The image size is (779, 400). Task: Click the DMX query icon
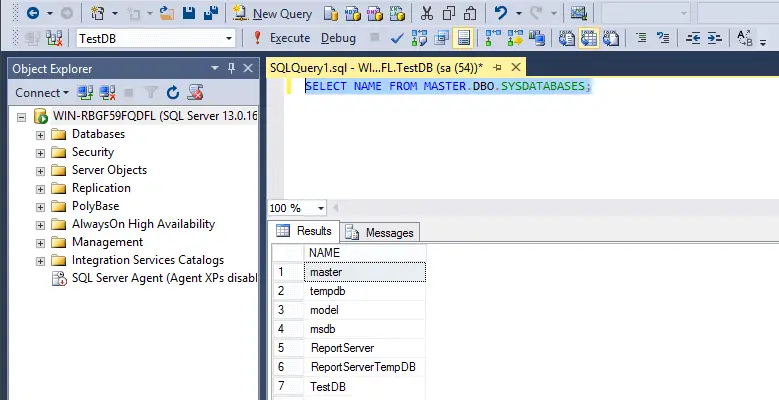[x=375, y=13]
